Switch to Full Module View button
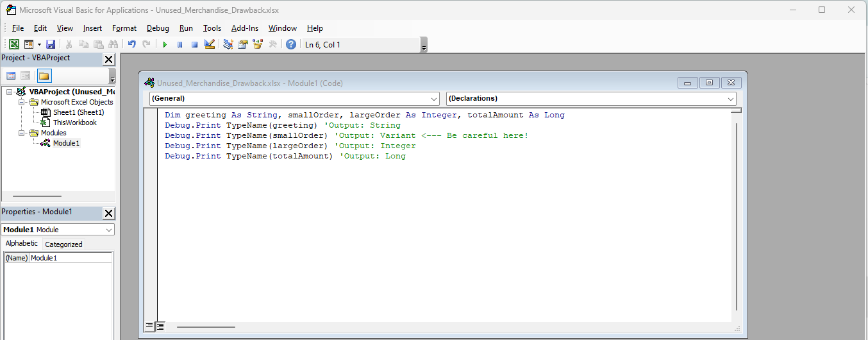Image resolution: width=868 pixels, height=340 pixels. (x=160, y=326)
